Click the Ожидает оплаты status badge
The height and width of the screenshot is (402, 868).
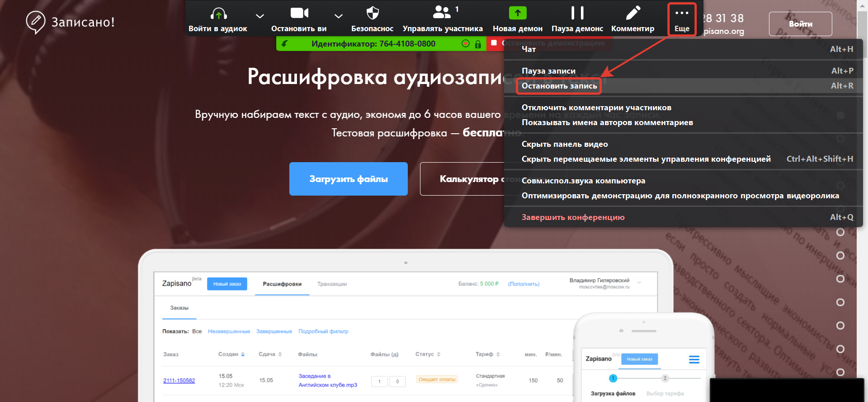pos(437,379)
